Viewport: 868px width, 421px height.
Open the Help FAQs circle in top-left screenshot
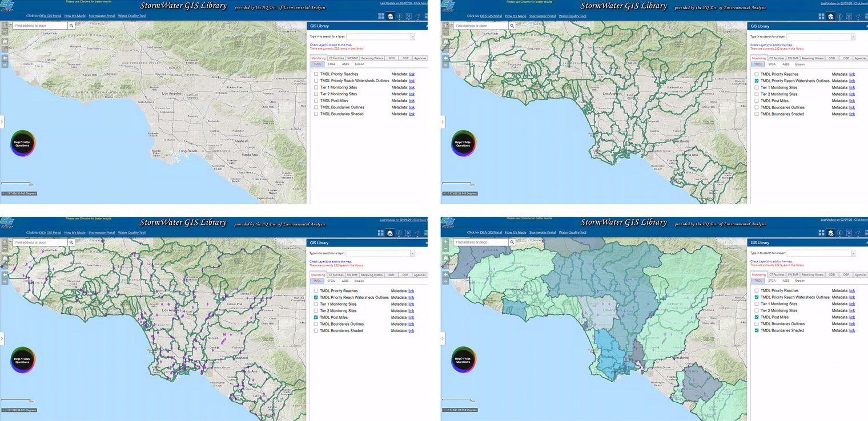click(x=22, y=143)
